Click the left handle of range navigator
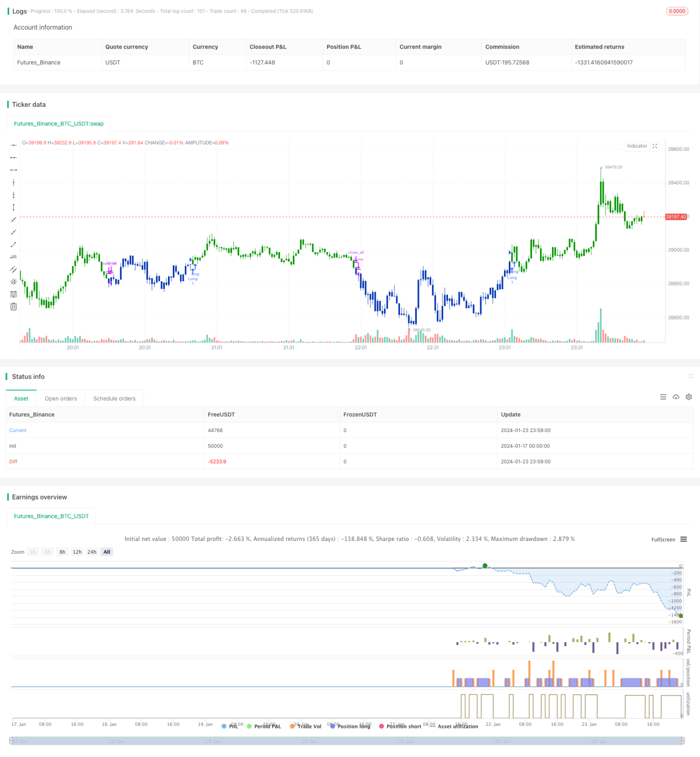Screen dimensions: 700x757 tap(11, 741)
